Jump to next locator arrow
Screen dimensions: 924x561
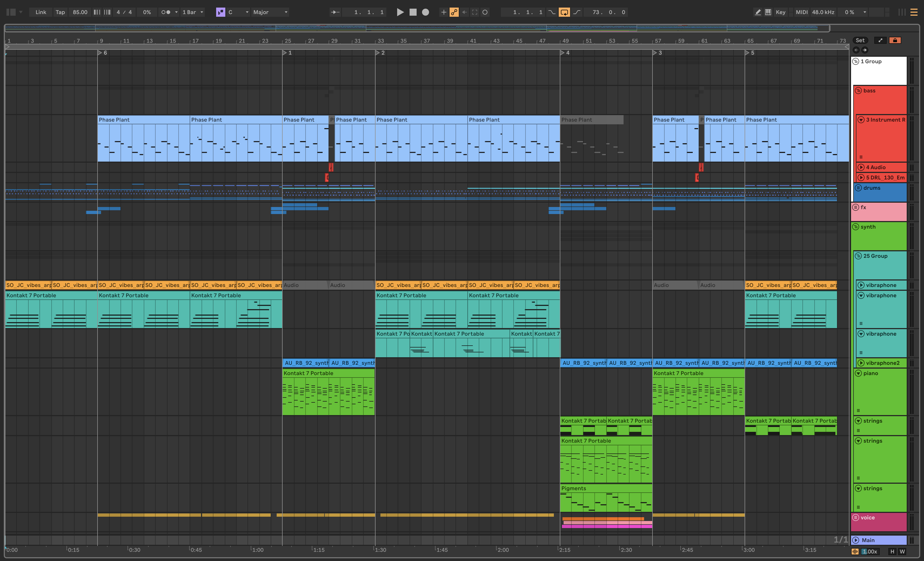[865, 50]
